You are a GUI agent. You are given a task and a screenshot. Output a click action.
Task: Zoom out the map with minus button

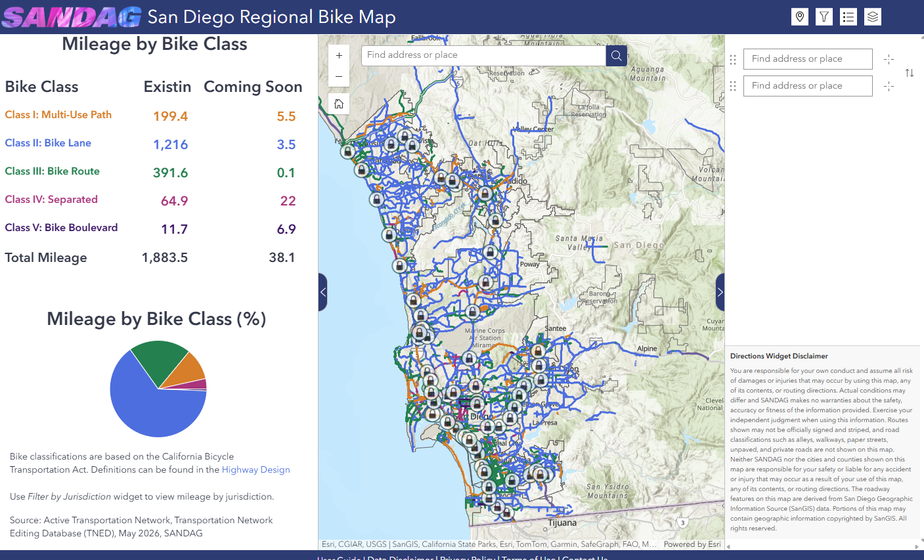point(339,76)
